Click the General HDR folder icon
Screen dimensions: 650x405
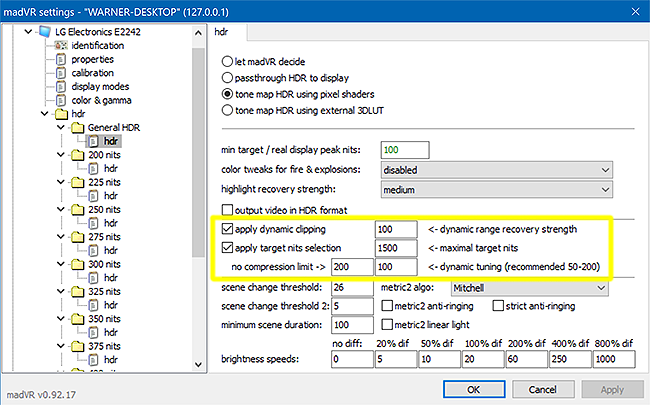(x=78, y=127)
